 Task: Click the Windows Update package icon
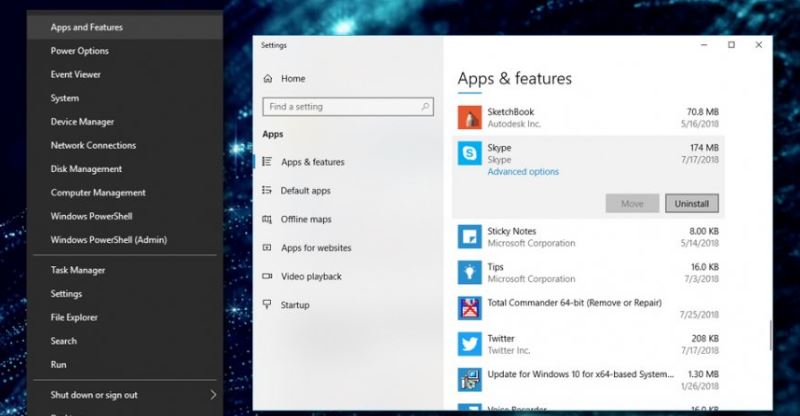469,380
